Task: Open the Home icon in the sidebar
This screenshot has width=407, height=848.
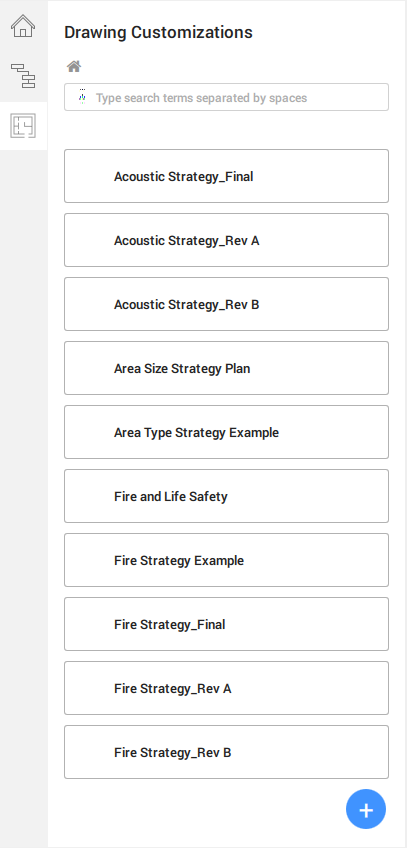Action: point(23,26)
